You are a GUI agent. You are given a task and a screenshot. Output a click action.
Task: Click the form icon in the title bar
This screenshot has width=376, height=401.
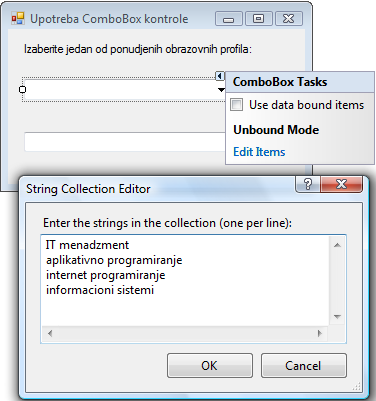18,18
